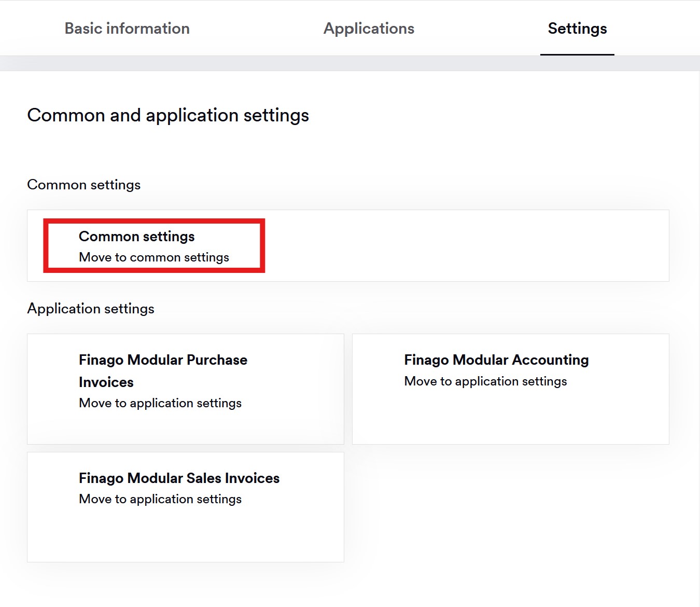
Task: Go to Finago Modular Accounting application settings
Action: coord(511,389)
